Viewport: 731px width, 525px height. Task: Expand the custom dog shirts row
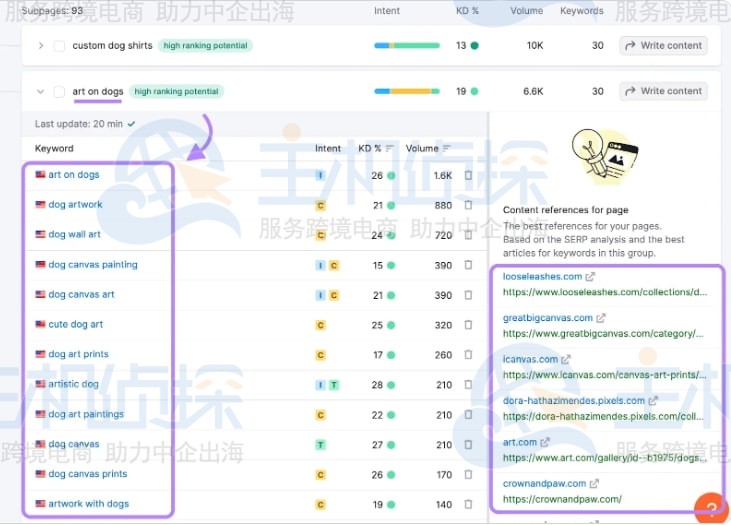pyautogui.click(x=41, y=46)
